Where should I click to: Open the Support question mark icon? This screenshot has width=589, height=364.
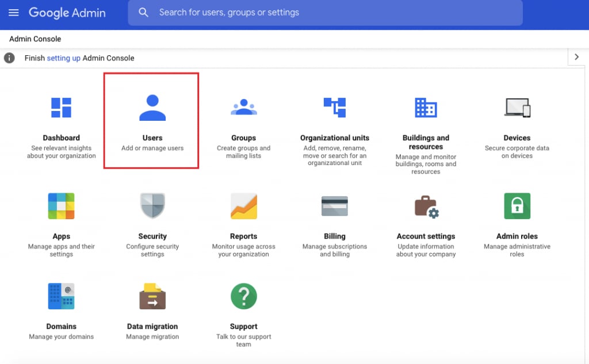(x=243, y=296)
